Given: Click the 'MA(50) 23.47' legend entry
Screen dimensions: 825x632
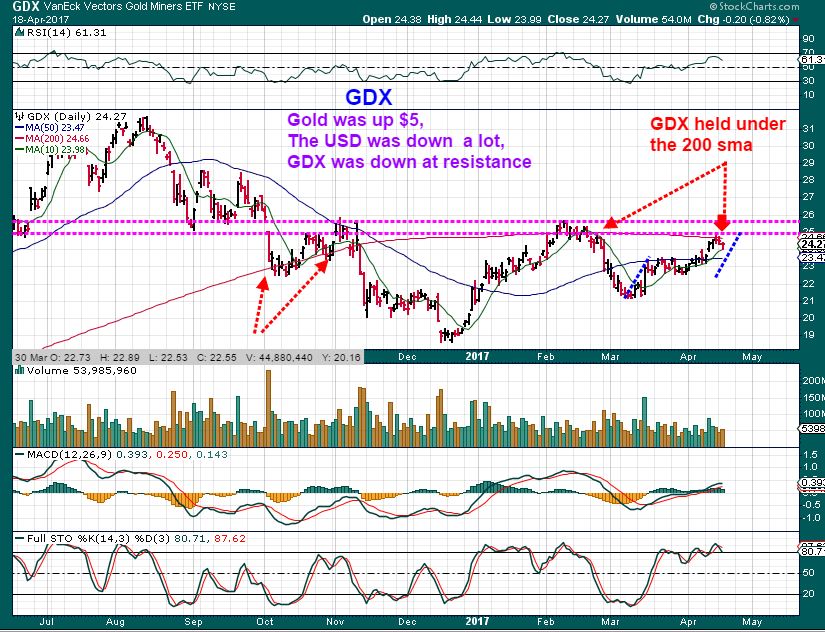Looking at the screenshot, I should [x=55, y=128].
